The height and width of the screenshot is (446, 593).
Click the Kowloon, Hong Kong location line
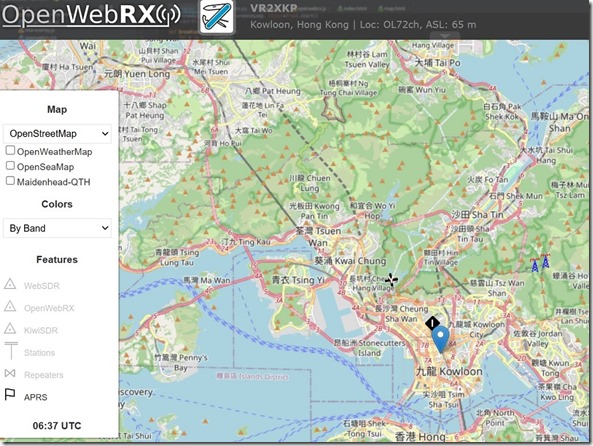pyautogui.click(x=363, y=25)
